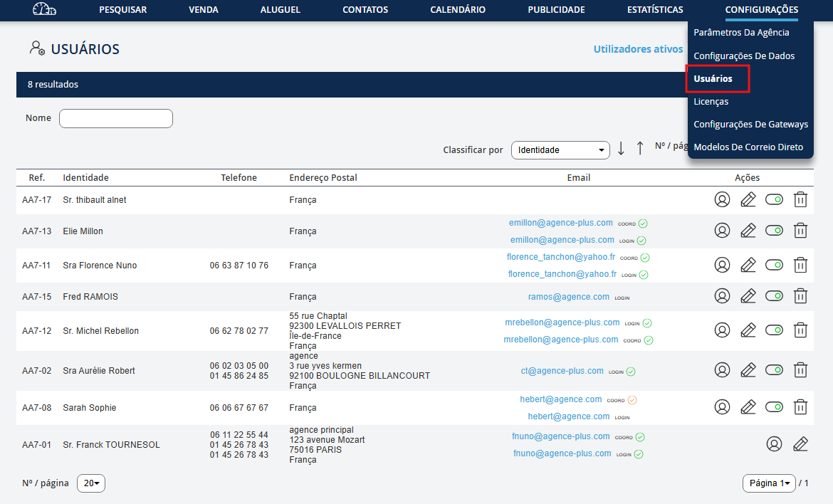Viewport: 833px width, 504px height.
Task: Expand the bottom results-per-page 20 dropdown
Action: click(x=91, y=483)
